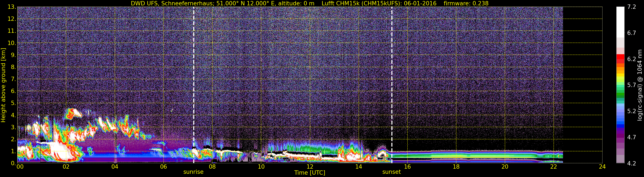The image size is (644, 177).
Task: Click the height axis tick label '13.'
Action: coord(12,7)
